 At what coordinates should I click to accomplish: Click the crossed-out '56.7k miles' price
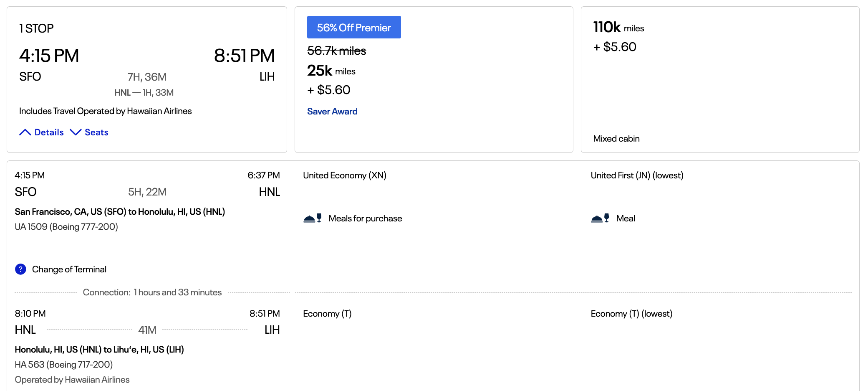pyautogui.click(x=337, y=51)
